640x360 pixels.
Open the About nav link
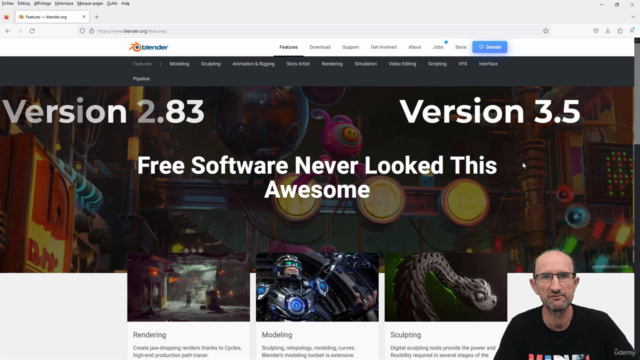[x=415, y=47]
